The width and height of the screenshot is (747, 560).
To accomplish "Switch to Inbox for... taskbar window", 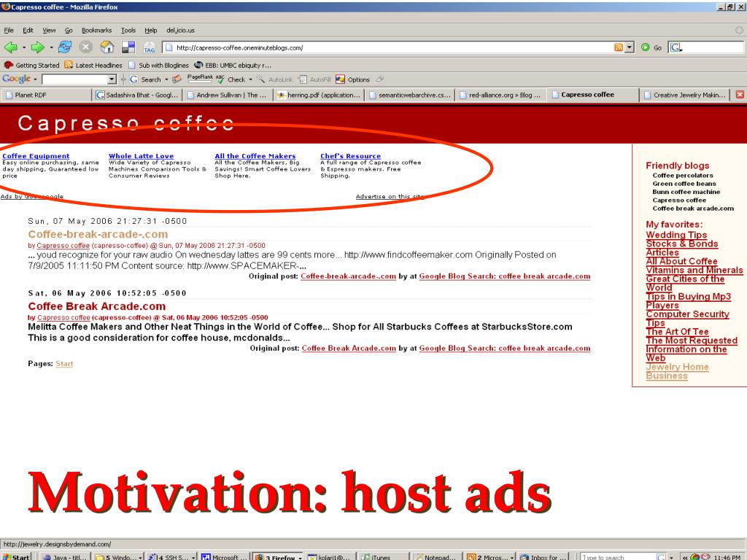I will point(543,556).
